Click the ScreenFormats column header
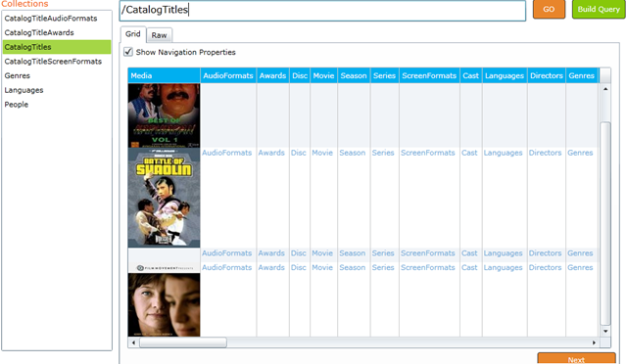 click(x=429, y=75)
